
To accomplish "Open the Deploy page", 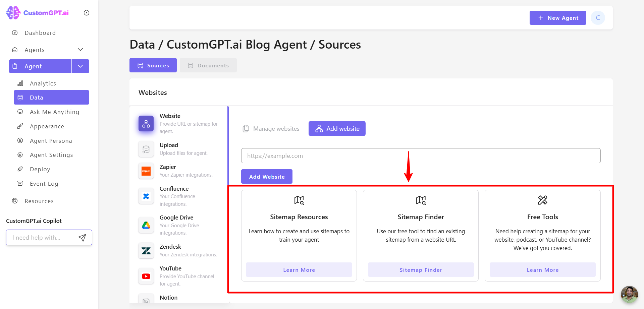I will pyautogui.click(x=40, y=169).
